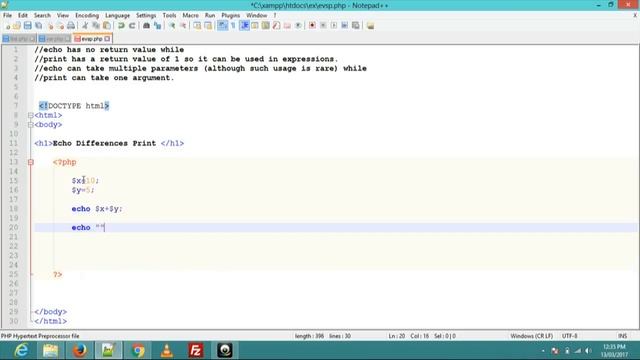Open a file using the Open folder icon
The image size is (640, 360).
click(x=17, y=26)
